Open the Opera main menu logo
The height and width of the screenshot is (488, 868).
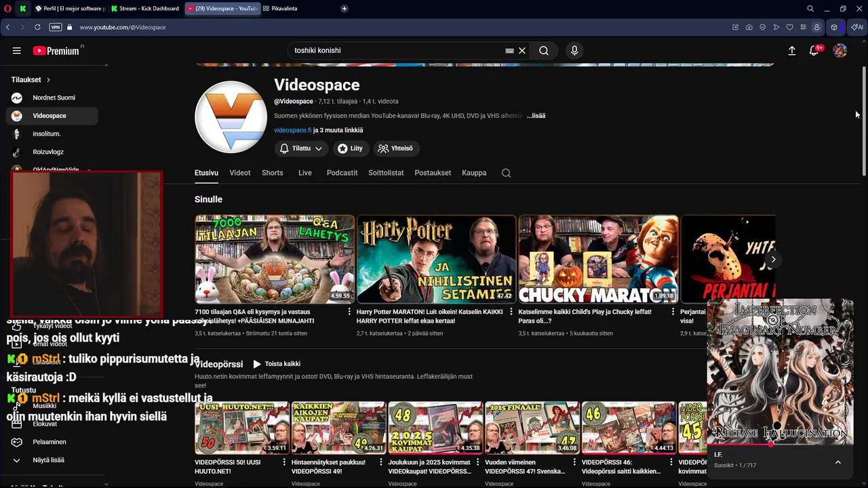7,9
